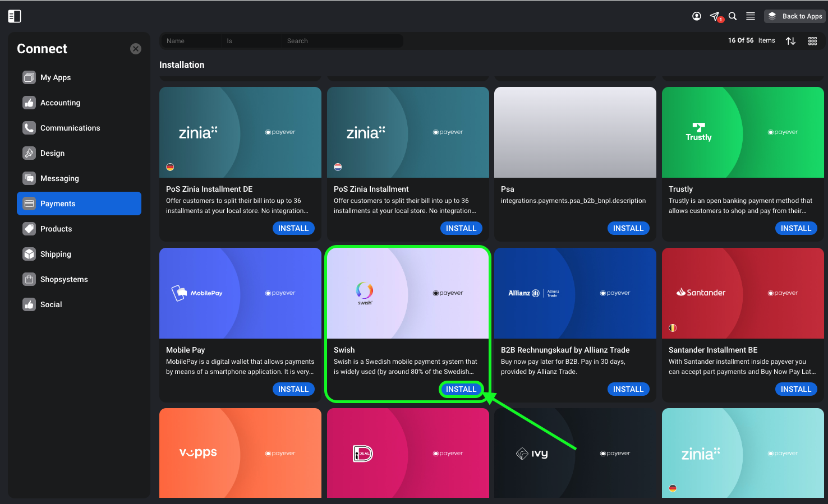Viewport: 828px width, 504px height.
Task: Click the Design pen icon
Action: [29, 153]
